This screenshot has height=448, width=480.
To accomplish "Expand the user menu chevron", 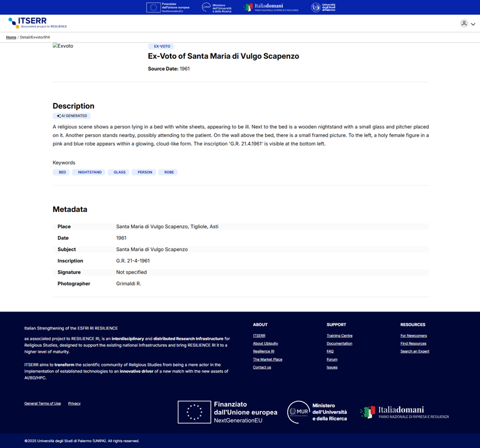I will coord(473,25).
